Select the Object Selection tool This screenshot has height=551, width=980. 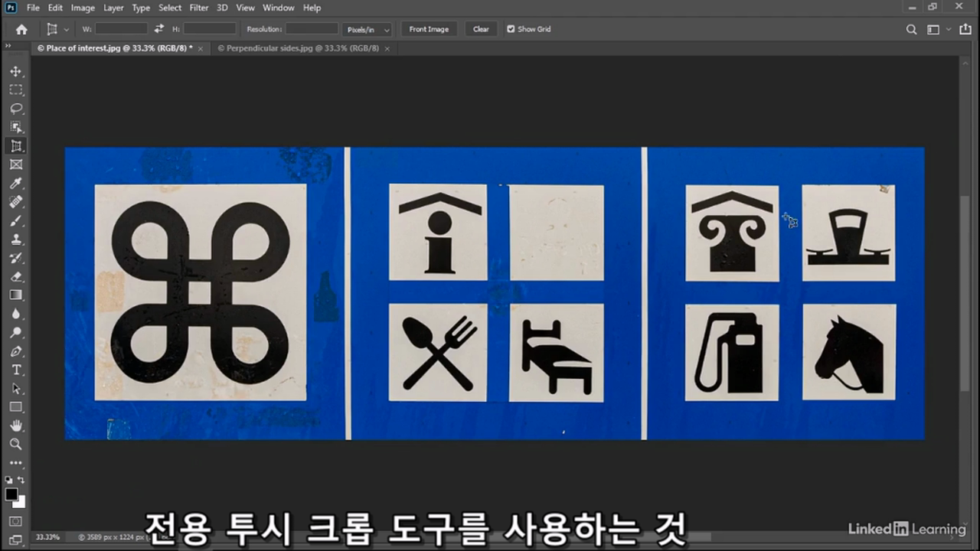point(16,127)
